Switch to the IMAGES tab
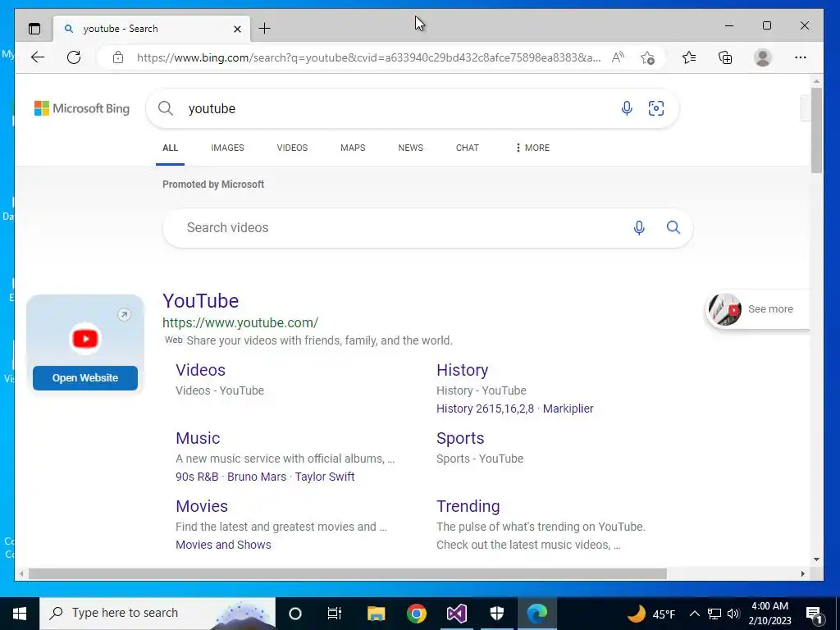Image resolution: width=840 pixels, height=630 pixels. [227, 148]
